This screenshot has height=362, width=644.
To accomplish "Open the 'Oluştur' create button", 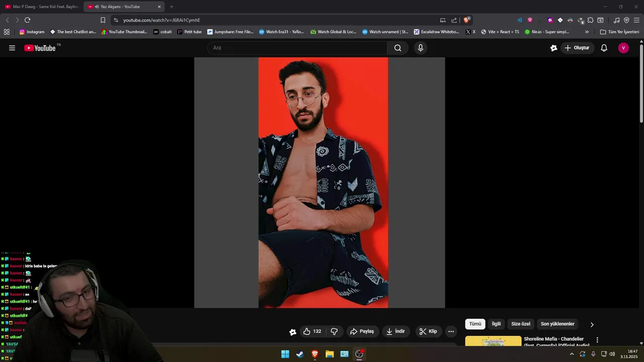I will pyautogui.click(x=578, y=48).
